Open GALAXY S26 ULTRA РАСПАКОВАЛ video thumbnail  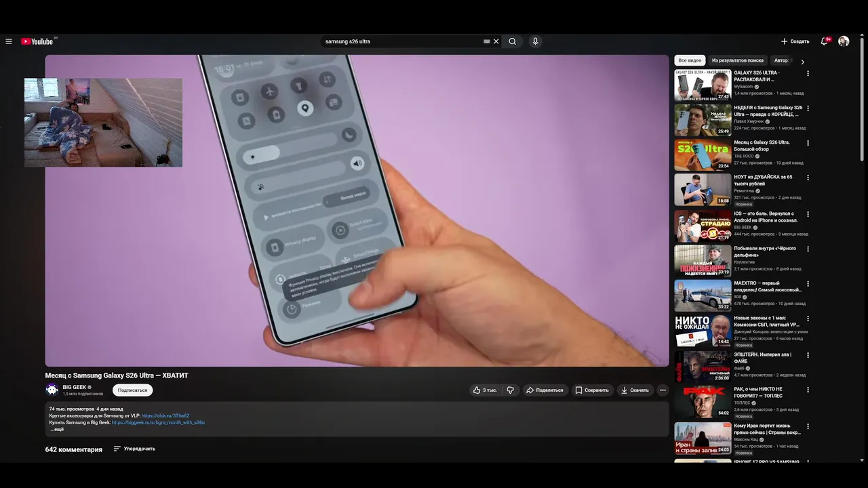[703, 85]
